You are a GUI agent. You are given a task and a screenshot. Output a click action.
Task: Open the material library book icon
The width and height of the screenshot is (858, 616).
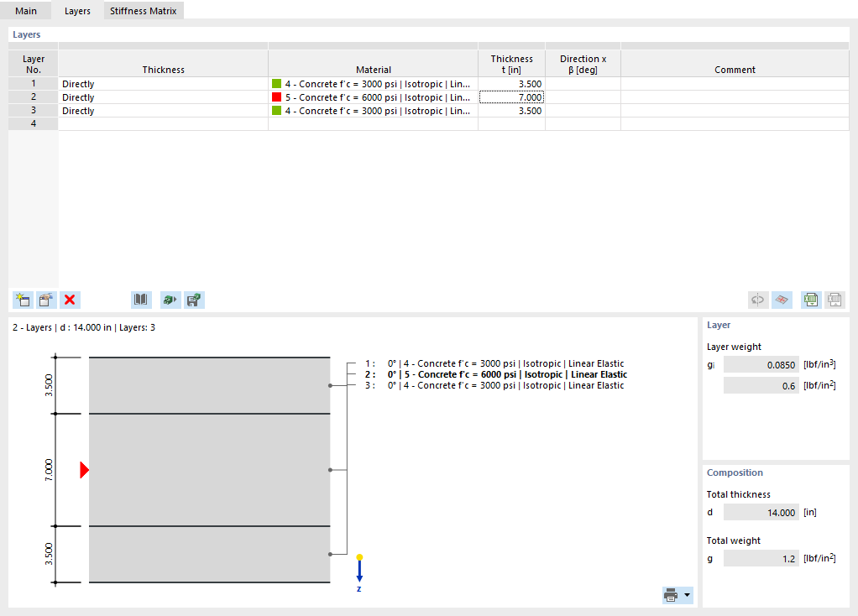(141, 300)
